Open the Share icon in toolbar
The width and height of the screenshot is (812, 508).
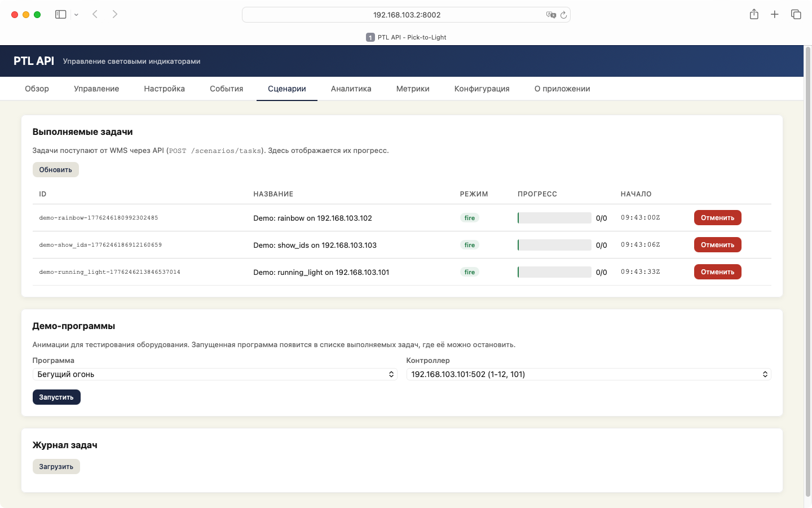tap(754, 15)
